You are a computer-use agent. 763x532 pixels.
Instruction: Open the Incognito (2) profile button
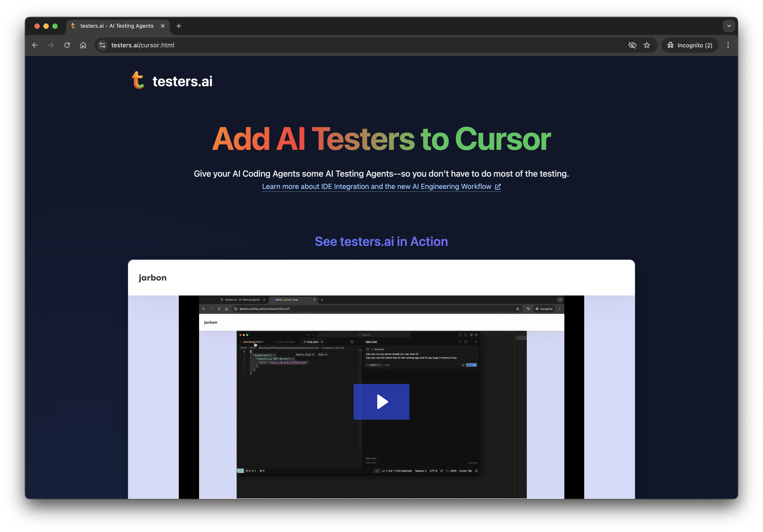coord(690,45)
